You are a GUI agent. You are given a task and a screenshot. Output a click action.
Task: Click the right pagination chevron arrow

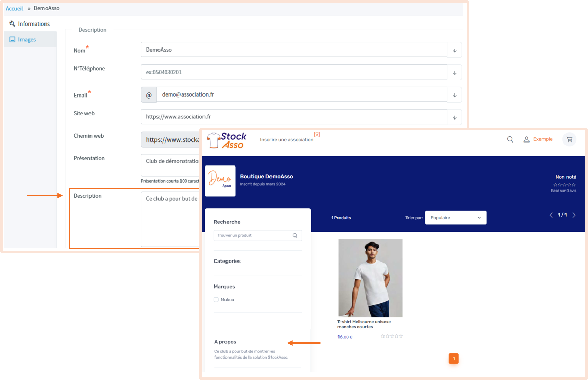(x=574, y=215)
